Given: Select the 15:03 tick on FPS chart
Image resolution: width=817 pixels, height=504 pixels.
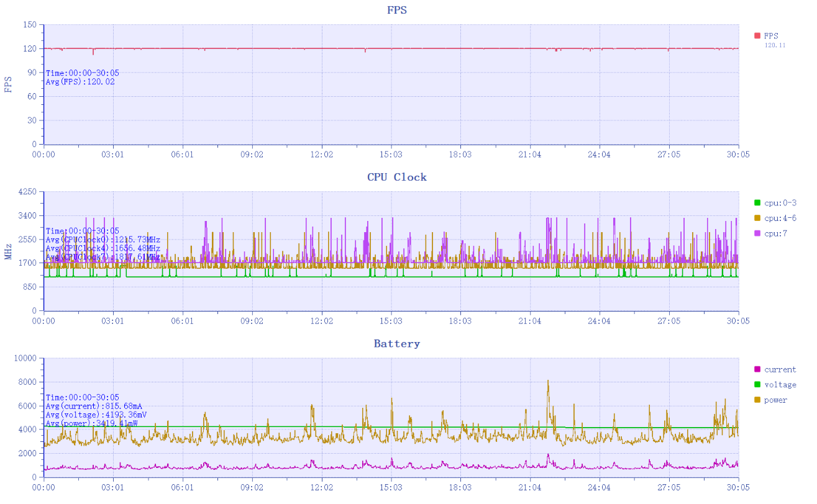Looking at the screenshot, I should pos(391,155).
